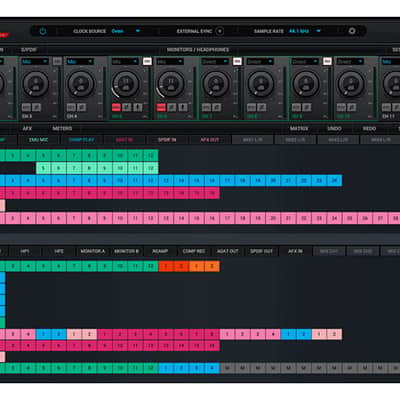Toggle stereo link between CH 3 and CH 4

57,61
